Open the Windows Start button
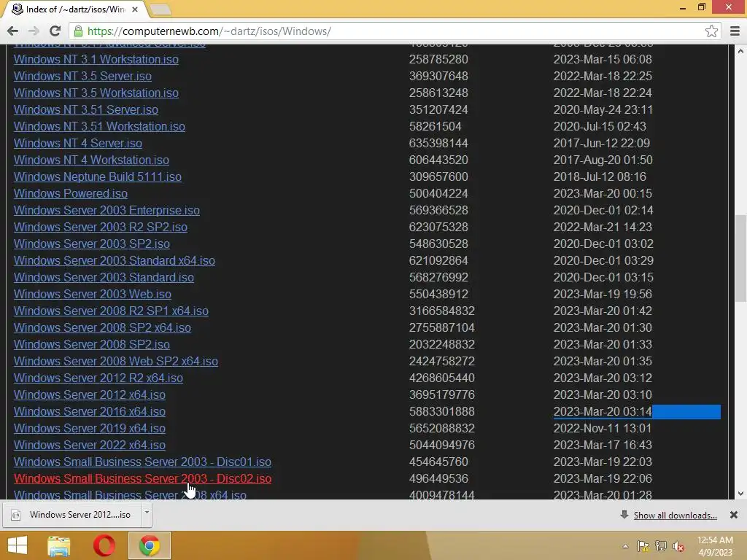The image size is (747, 560). click(x=18, y=545)
